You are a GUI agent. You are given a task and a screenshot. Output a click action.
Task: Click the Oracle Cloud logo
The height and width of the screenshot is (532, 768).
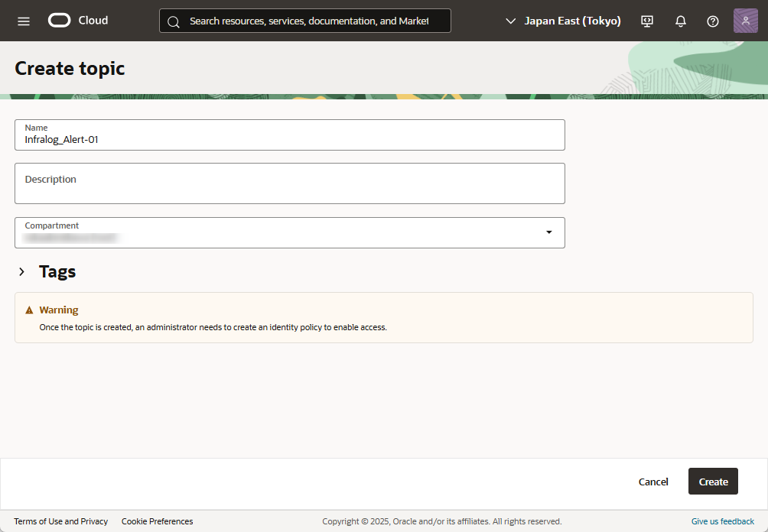(x=78, y=21)
